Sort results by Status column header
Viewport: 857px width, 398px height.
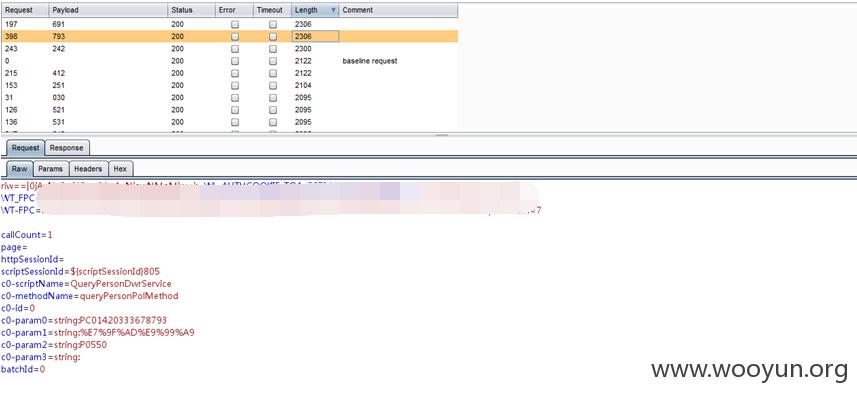(x=191, y=10)
